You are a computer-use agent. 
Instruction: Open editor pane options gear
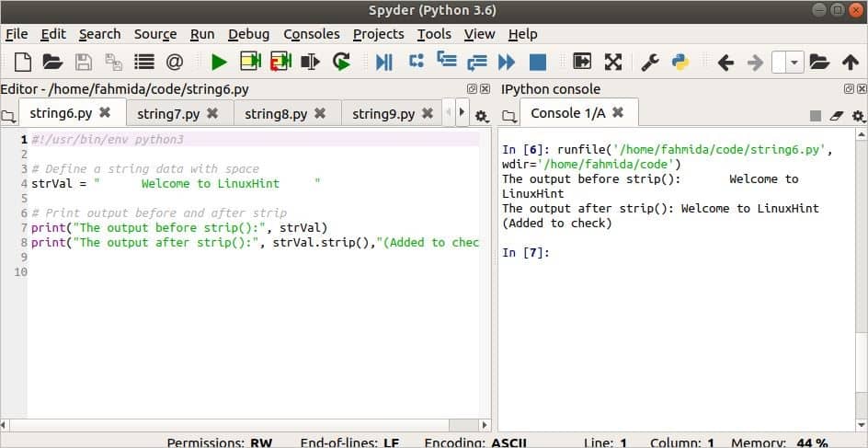click(482, 116)
